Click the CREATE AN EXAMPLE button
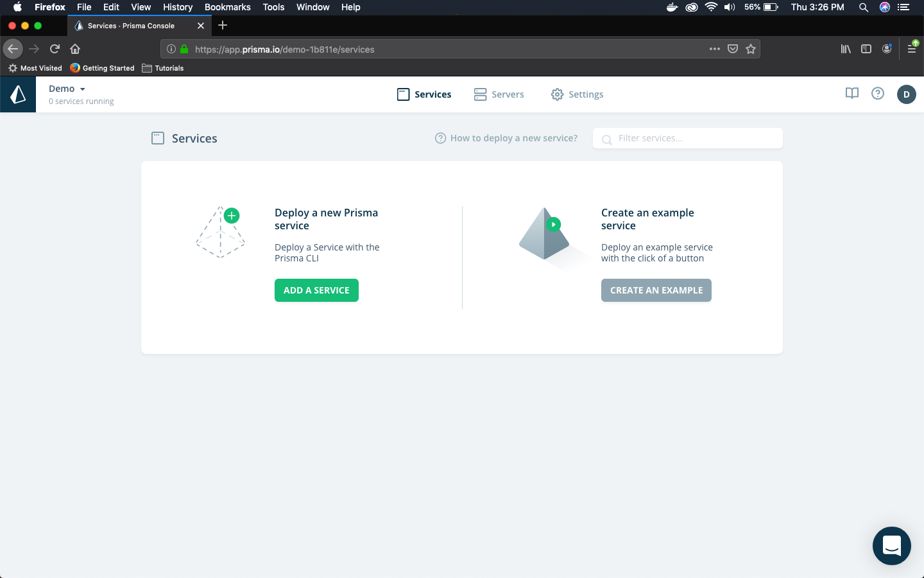924x578 pixels. [656, 290]
